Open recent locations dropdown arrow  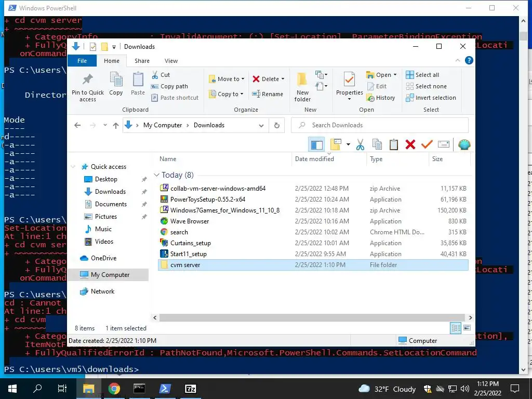click(x=105, y=125)
